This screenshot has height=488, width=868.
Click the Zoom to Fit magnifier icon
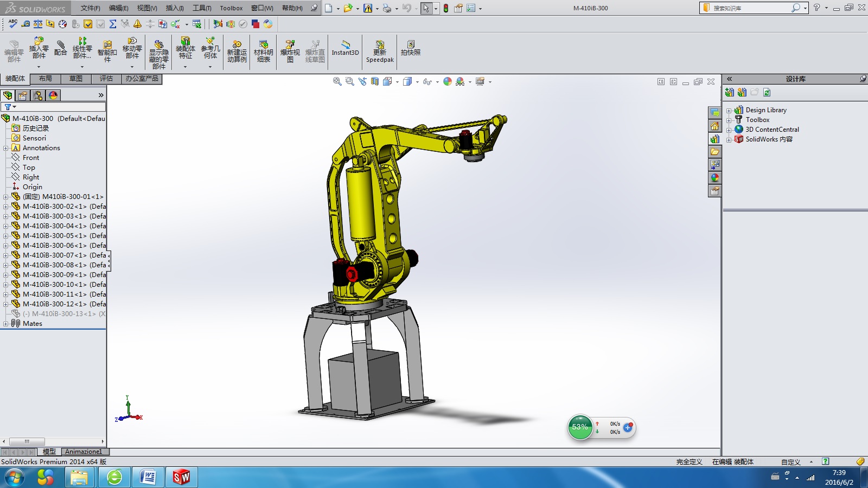[337, 81]
